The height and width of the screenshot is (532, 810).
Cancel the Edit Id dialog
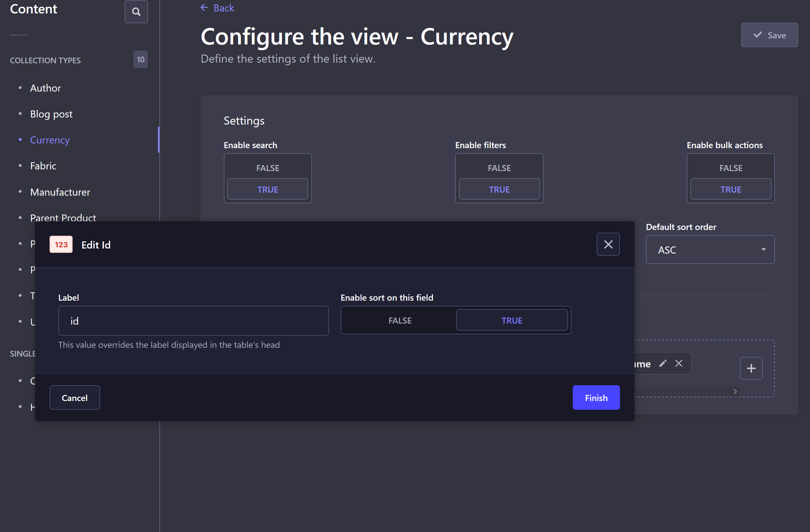(74, 397)
